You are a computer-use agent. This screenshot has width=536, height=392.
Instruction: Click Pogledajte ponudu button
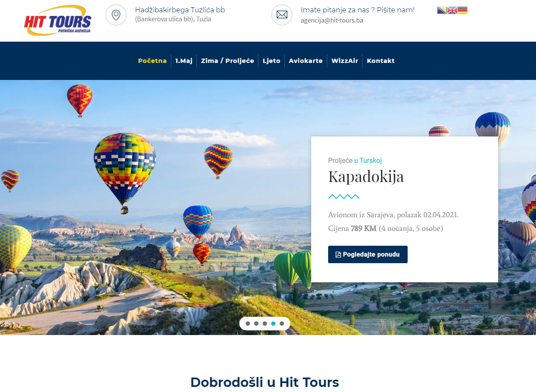pos(368,254)
